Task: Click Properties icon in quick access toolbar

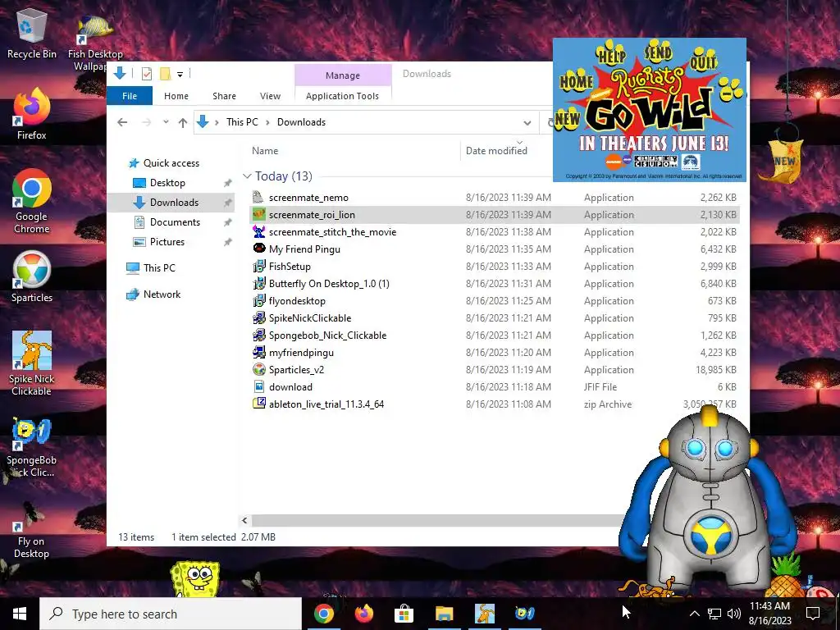Action: [146, 74]
